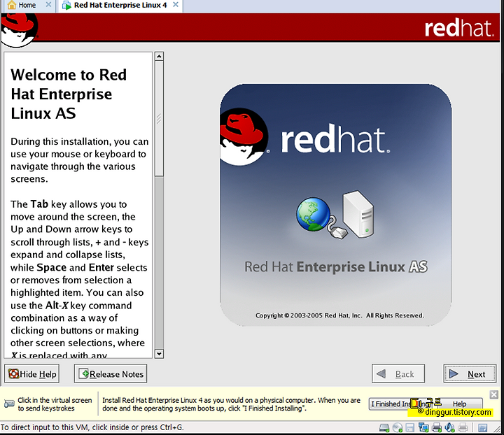
Task: Switch to the Home tab
Action: [29, 5]
